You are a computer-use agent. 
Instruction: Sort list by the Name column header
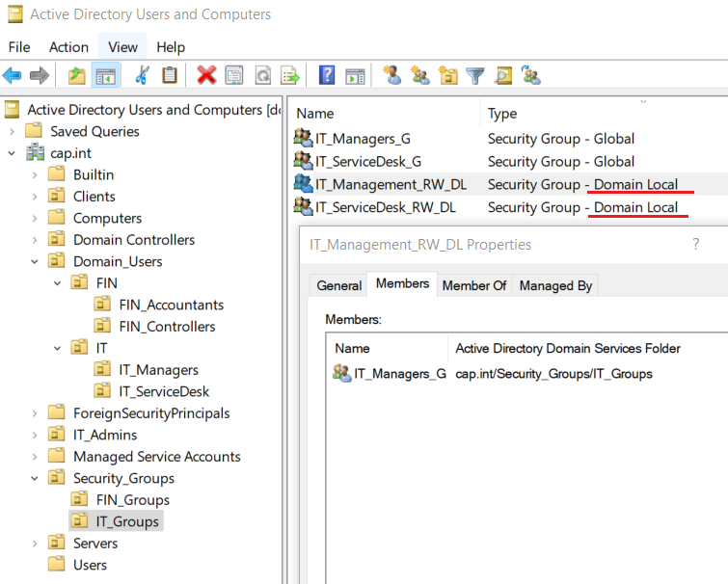(x=315, y=114)
